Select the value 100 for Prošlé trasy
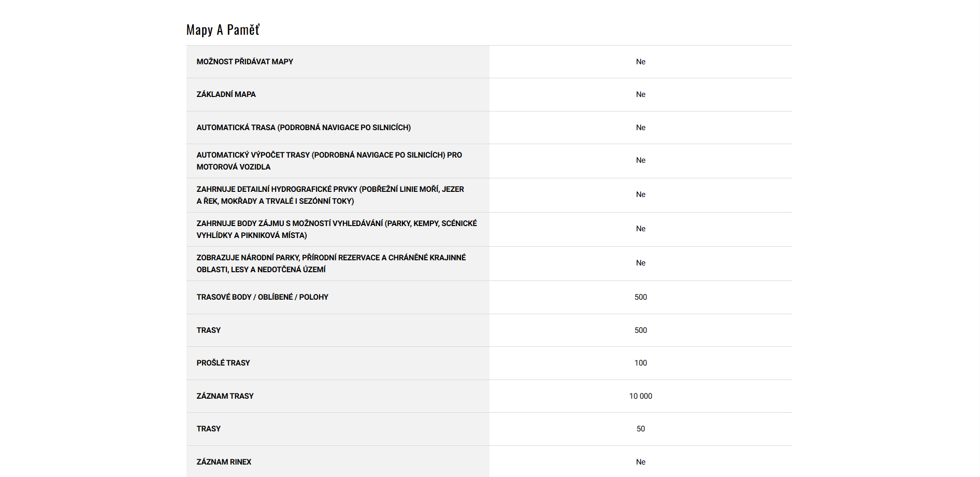Image resolution: width=980 pixels, height=477 pixels. [x=641, y=363]
